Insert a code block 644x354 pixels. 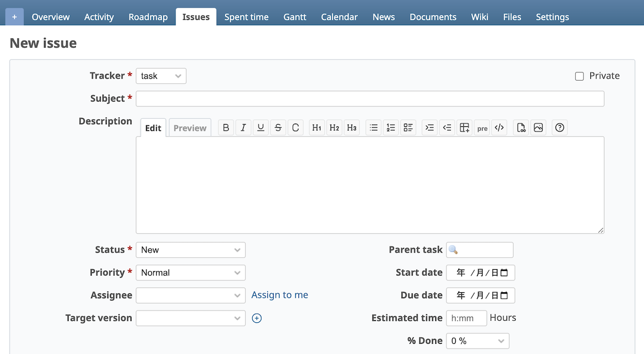[x=499, y=127]
